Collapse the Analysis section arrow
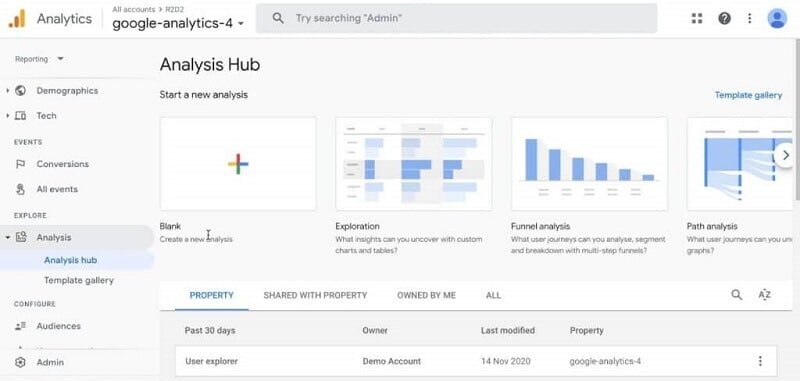 [x=8, y=238]
